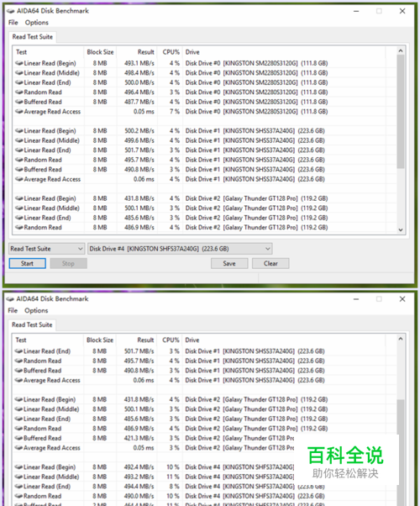Click disk icon of top window Drive #1 Average Read Access

(x=19, y=179)
